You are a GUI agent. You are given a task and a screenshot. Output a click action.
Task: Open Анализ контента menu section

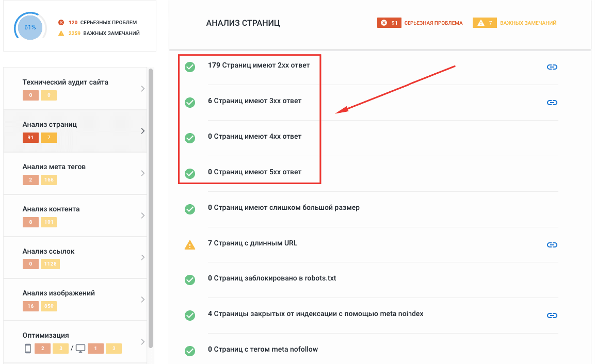[51, 209]
